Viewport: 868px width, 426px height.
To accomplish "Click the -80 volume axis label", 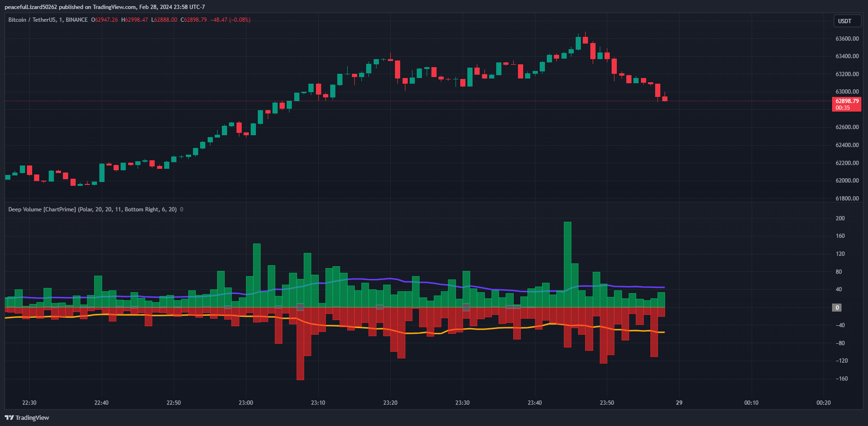I will (840, 343).
